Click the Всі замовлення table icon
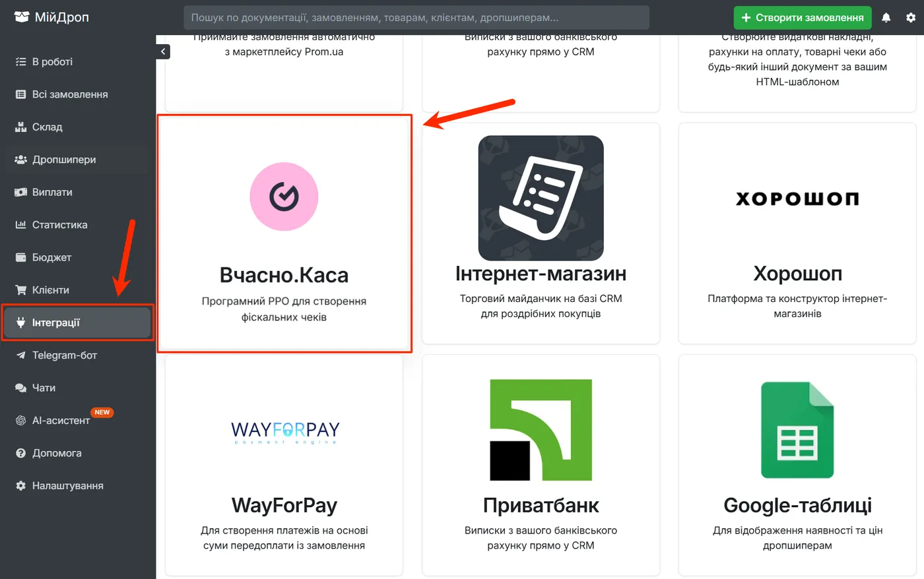This screenshot has width=924, height=579. 20,94
